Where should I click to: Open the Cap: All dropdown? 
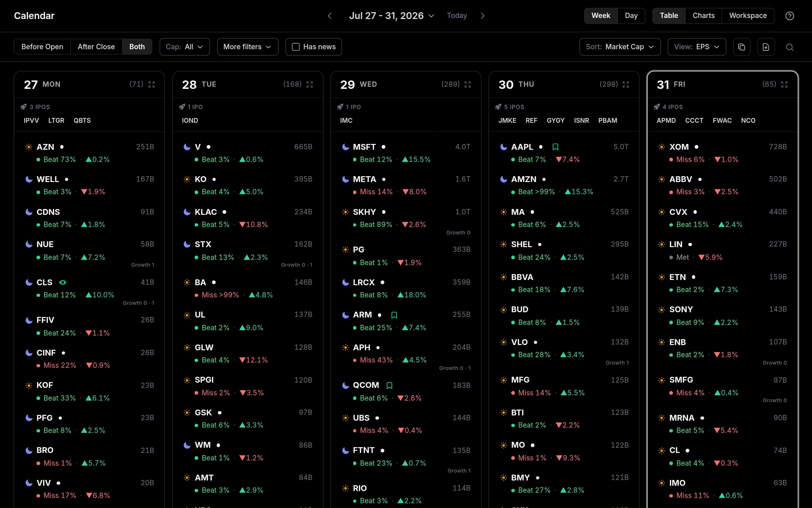click(184, 47)
